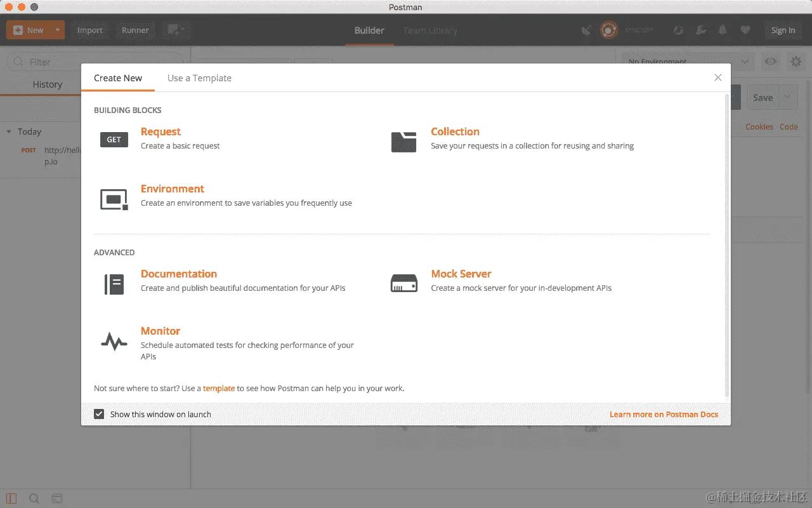Click the filter search magnifier icon
The height and width of the screenshot is (508, 812).
coord(19,62)
